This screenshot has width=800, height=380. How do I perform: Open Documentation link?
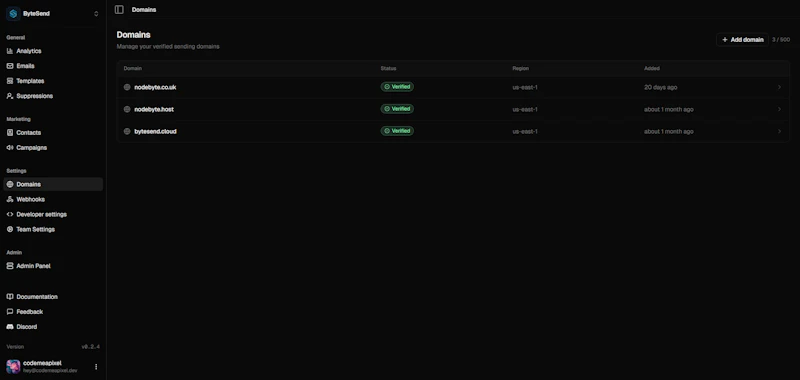coord(53,297)
